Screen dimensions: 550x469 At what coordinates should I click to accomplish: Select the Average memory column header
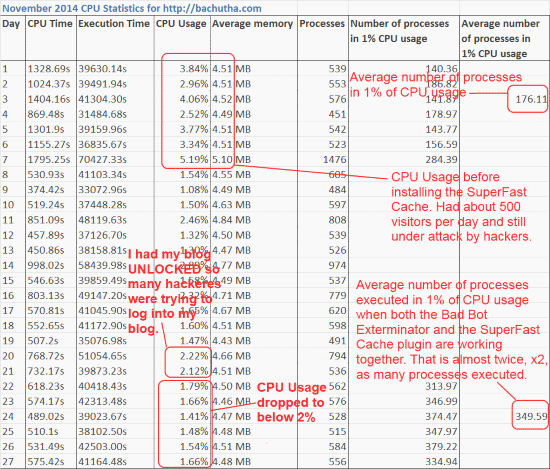click(252, 24)
